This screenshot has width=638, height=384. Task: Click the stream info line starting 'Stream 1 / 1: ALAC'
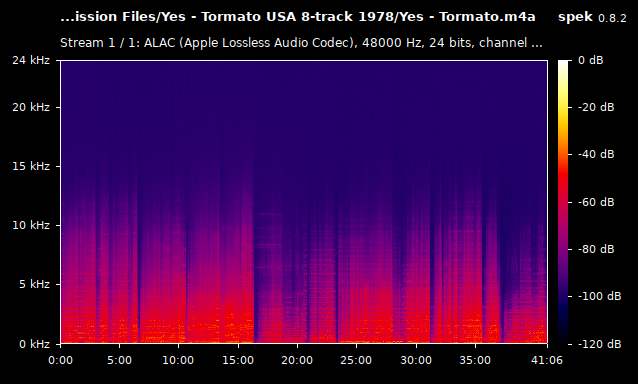[x=301, y=43]
